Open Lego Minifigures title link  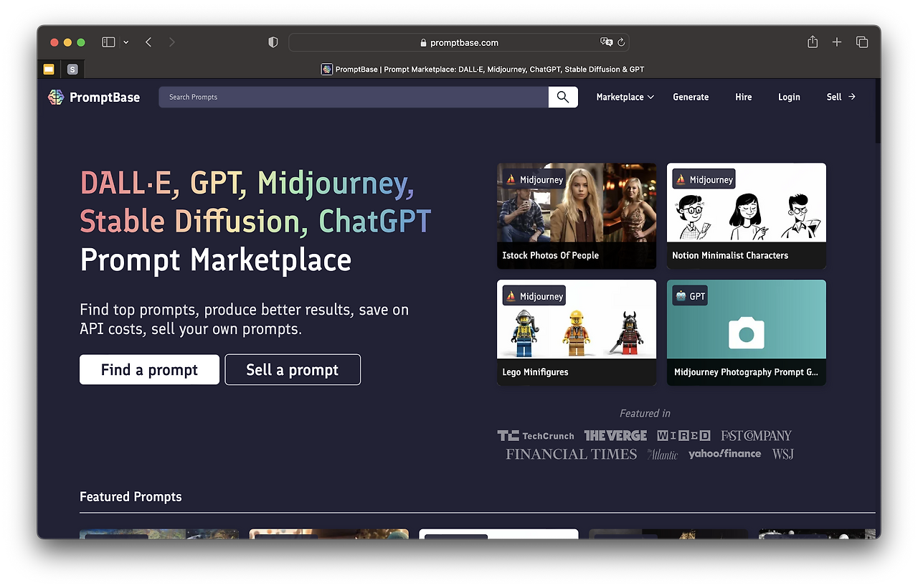pos(535,372)
